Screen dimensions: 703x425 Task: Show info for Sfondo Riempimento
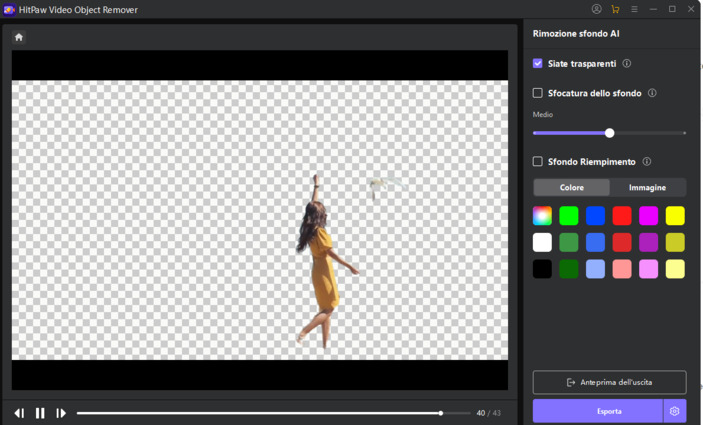647,161
